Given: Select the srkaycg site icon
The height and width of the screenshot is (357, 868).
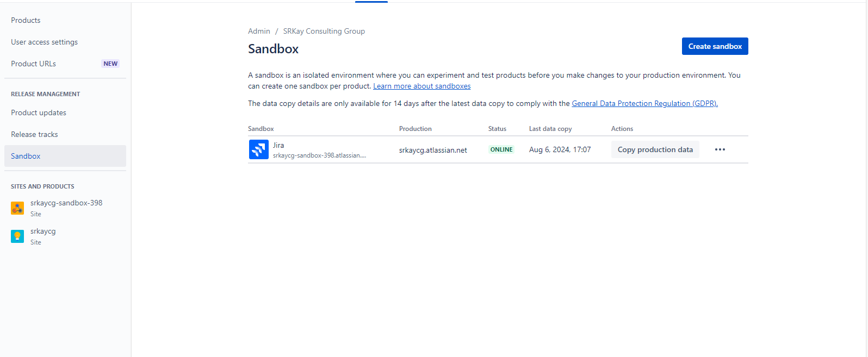Looking at the screenshot, I should coord(17,236).
